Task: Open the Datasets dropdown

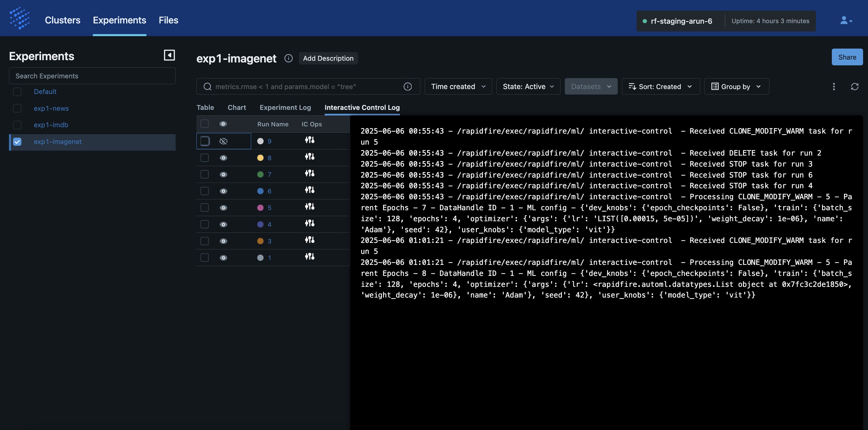Action: (591, 86)
